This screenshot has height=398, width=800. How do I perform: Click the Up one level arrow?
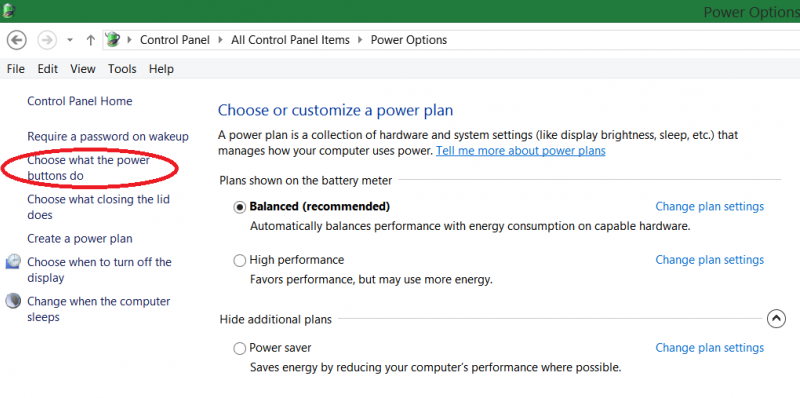[x=91, y=40]
